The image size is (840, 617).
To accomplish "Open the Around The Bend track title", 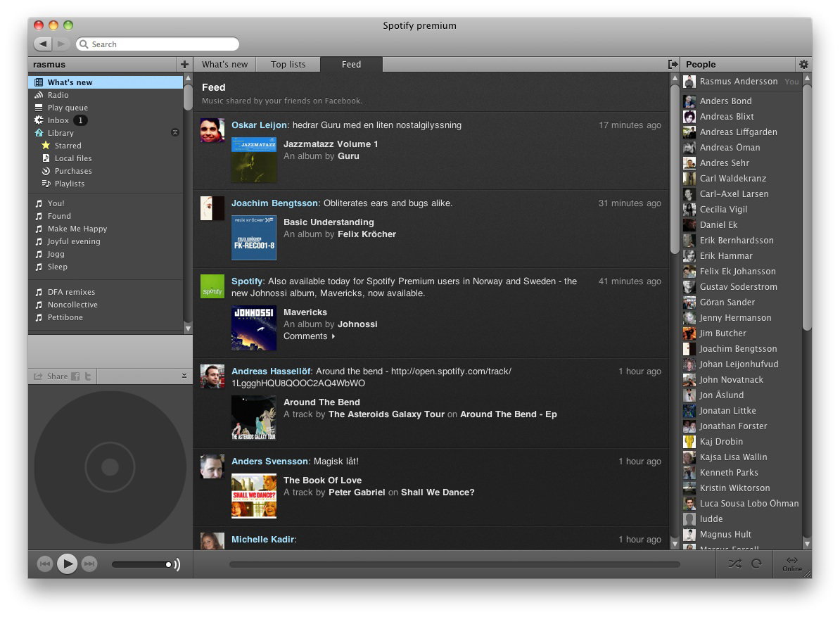I will pyautogui.click(x=322, y=402).
